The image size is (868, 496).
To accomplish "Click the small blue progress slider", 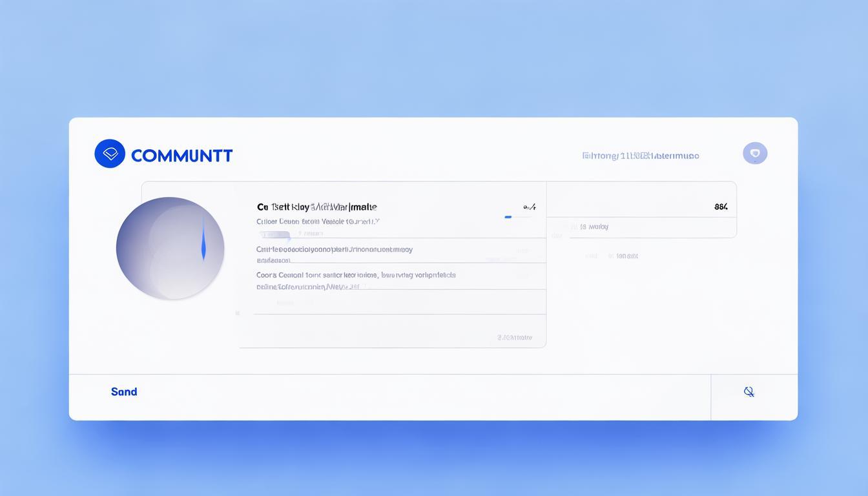I will point(508,217).
